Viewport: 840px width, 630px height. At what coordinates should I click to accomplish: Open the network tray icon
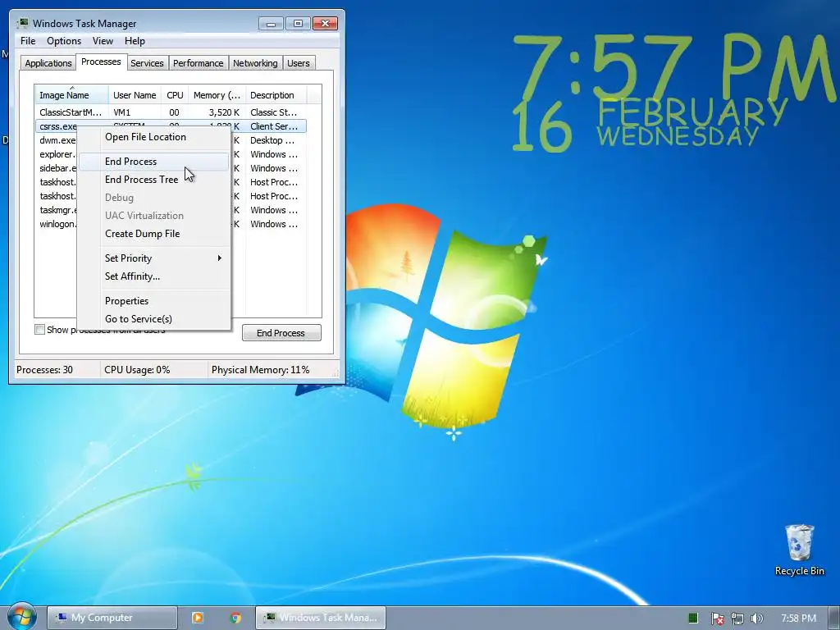737,619
